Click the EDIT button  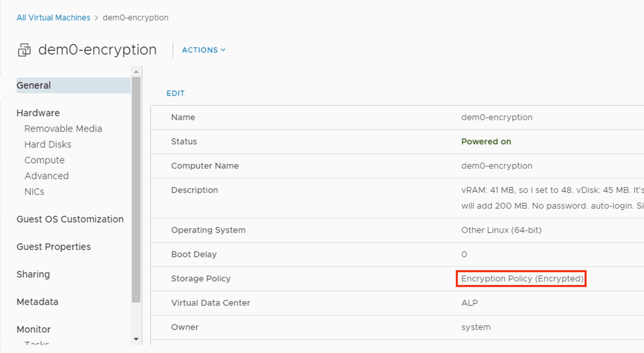175,93
